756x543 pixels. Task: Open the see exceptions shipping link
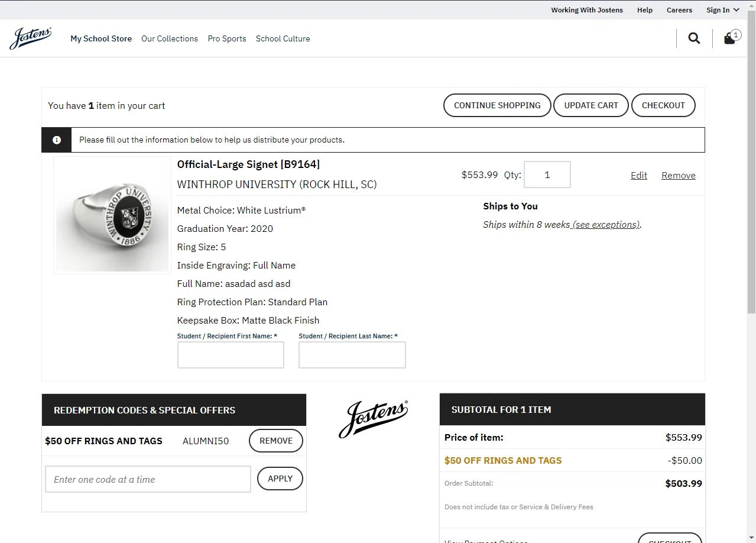606,224
